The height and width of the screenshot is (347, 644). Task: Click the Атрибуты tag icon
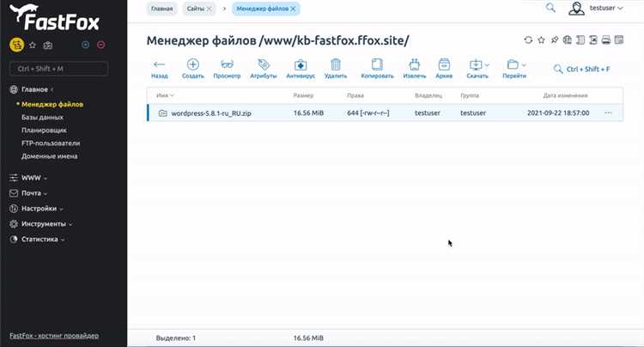pos(264,64)
